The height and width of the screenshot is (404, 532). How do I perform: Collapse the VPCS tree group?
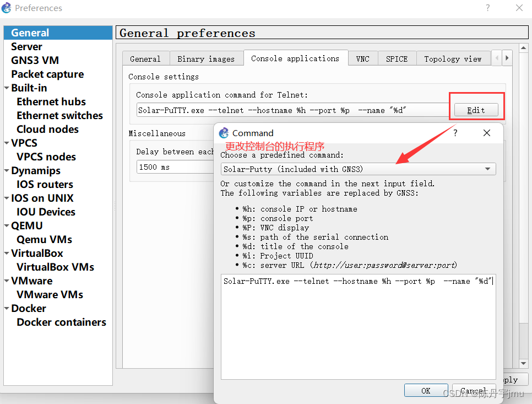pos(7,143)
